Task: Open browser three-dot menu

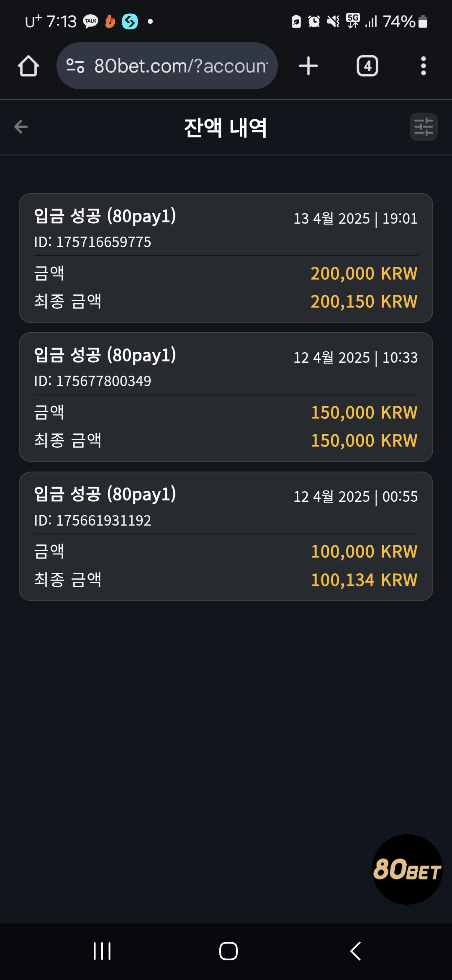Action: point(424,66)
